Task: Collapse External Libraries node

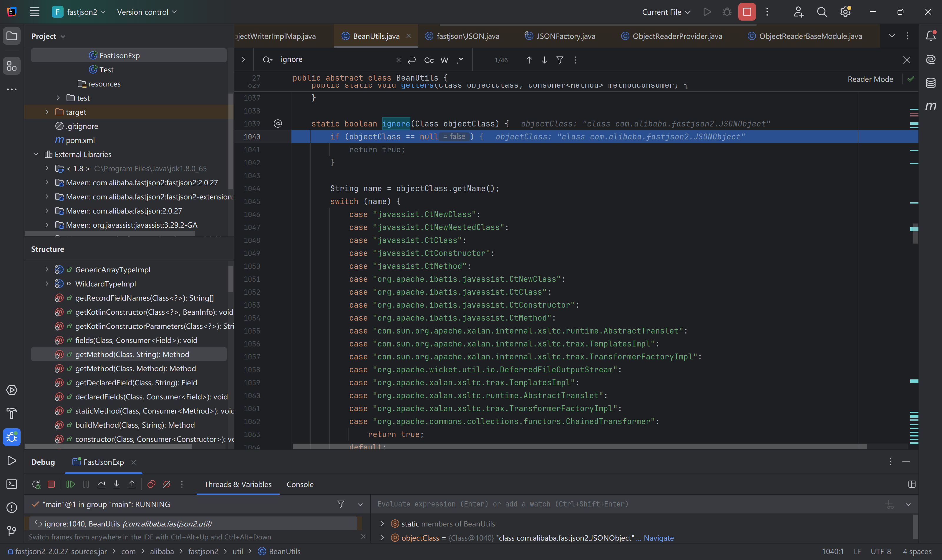Action: pos(36,154)
